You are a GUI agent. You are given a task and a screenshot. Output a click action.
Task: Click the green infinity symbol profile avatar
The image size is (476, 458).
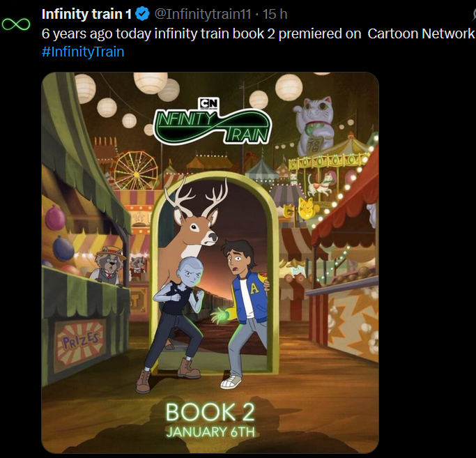(15, 24)
